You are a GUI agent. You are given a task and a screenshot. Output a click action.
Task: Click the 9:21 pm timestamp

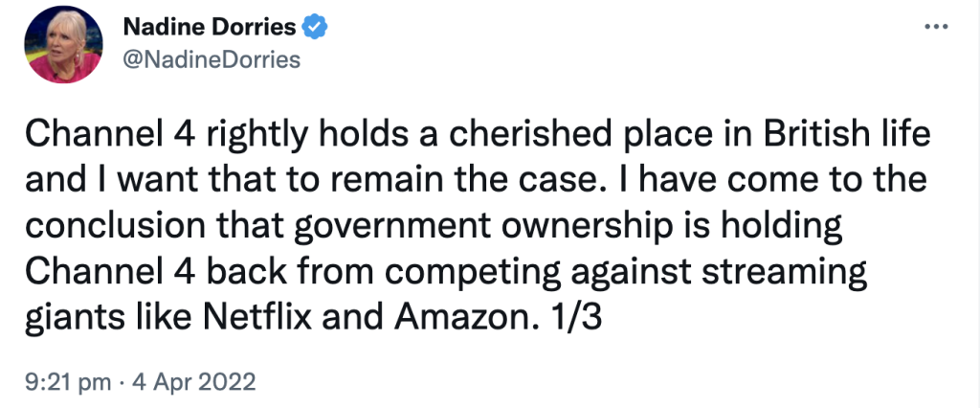[x=68, y=382]
